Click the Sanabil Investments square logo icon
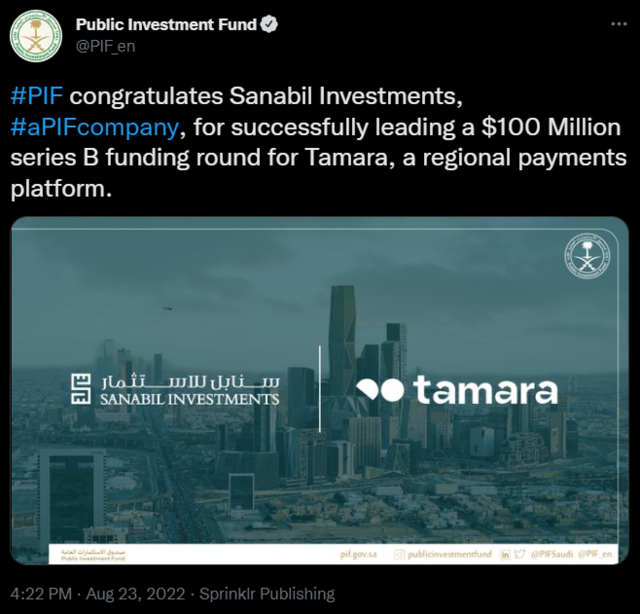This screenshot has height=614, width=640. 81,389
